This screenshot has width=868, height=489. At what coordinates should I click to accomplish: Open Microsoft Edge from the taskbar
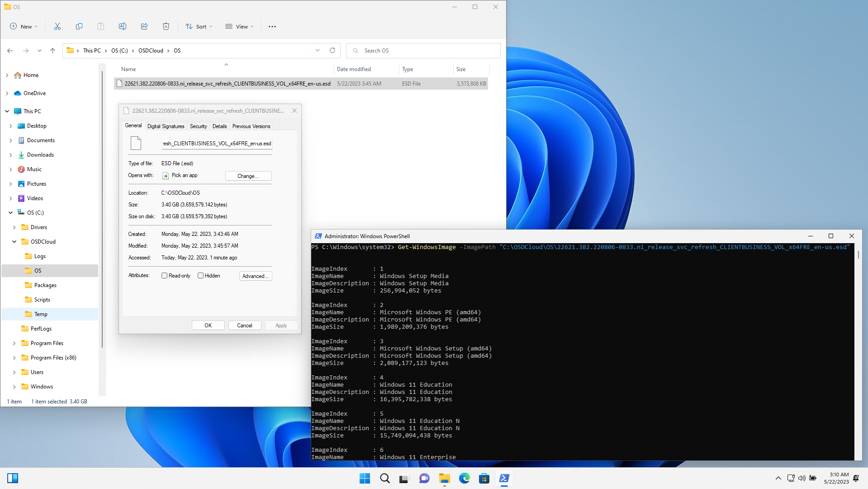click(x=464, y=478)
